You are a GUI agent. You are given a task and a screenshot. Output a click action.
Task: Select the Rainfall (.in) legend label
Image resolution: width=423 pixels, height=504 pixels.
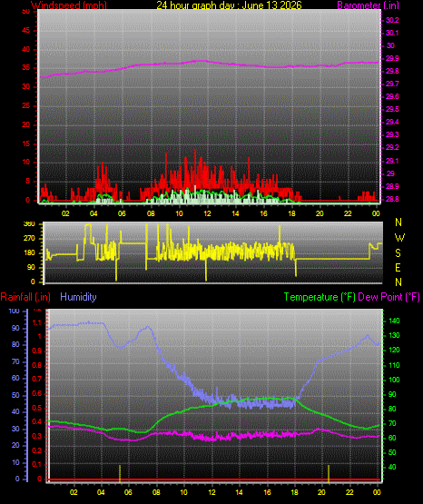tap(25, 297)
